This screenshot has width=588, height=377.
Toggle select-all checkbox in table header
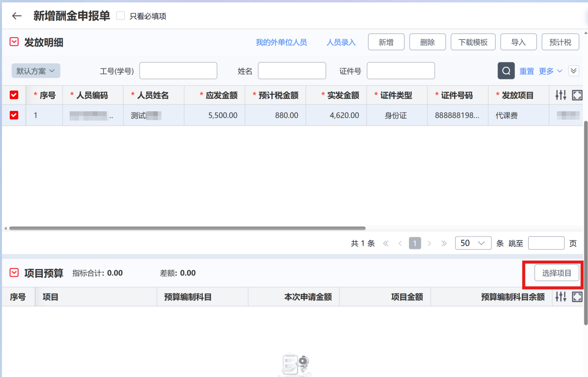(x=14, y=95)
